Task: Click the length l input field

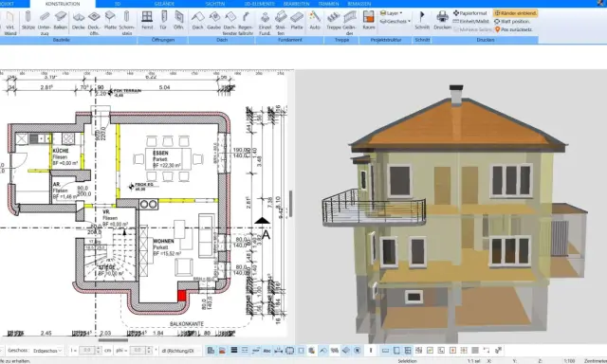Action: click(x=86, y=351)
